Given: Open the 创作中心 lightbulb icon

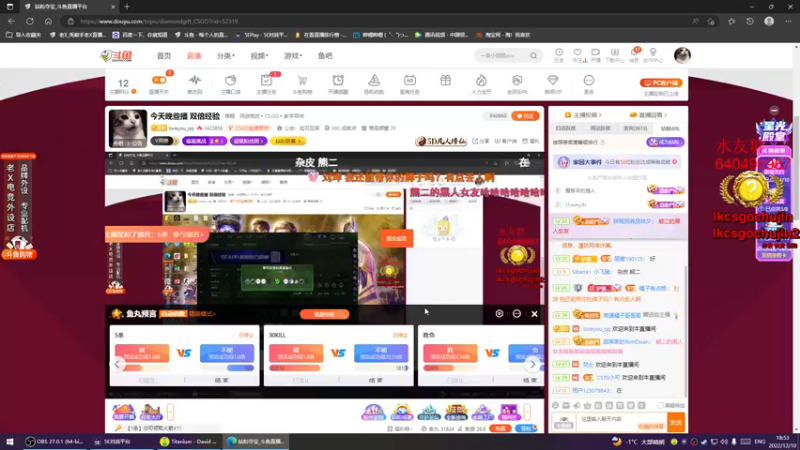Looking at the screenshot, I should point(653,55).
